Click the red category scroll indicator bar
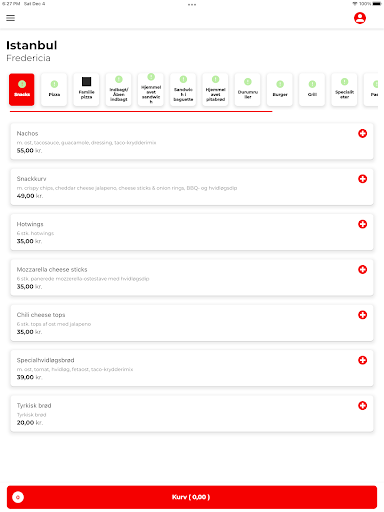This screenshot has width=384, height=512. click(x=141, y=111)
